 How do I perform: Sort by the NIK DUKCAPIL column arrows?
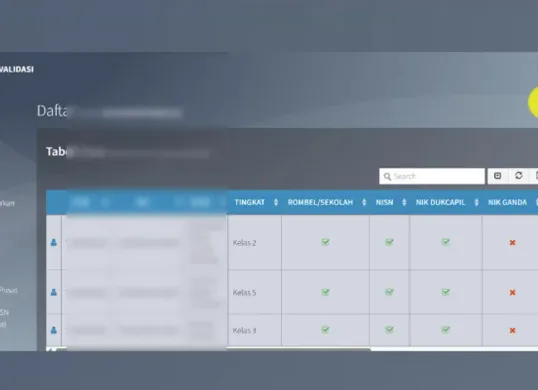476,202
